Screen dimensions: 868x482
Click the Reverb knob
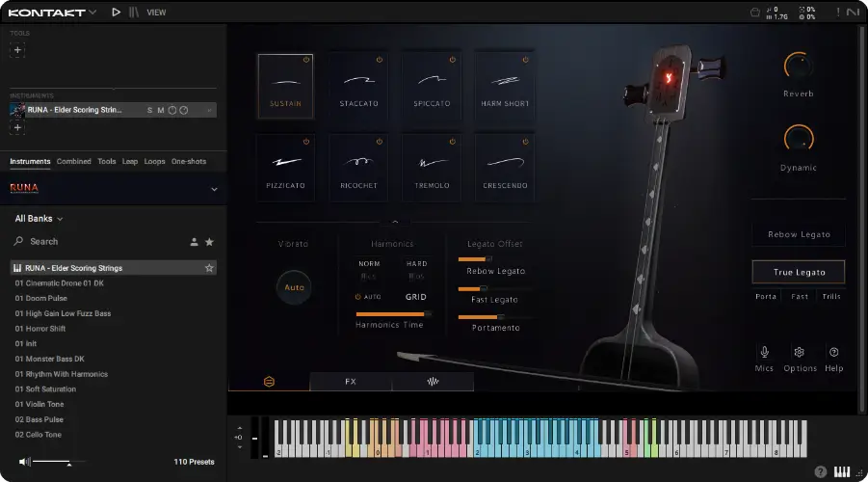point(799,67)
